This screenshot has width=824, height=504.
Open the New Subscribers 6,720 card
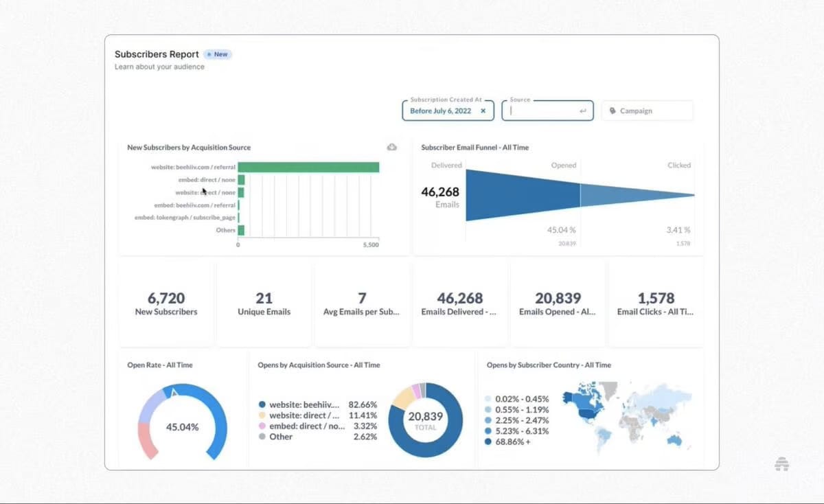(166, 303)
